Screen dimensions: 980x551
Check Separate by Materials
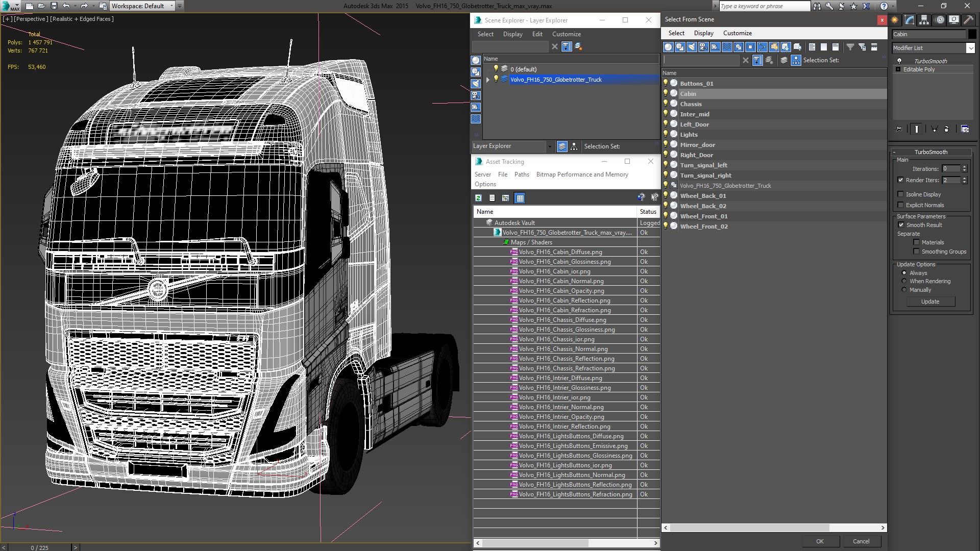coord(917,242)
